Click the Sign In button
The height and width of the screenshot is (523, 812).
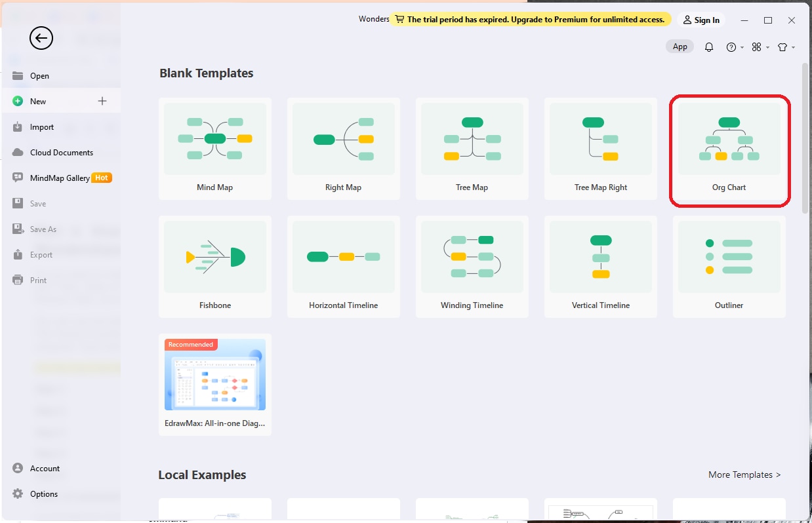(701, 20)
